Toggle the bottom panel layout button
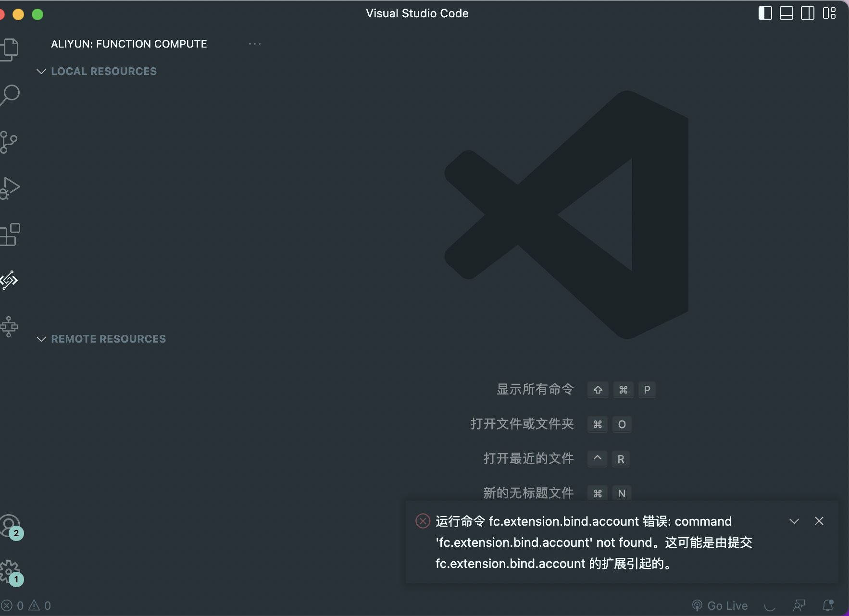The image size is (849, 616). point(787,13)
